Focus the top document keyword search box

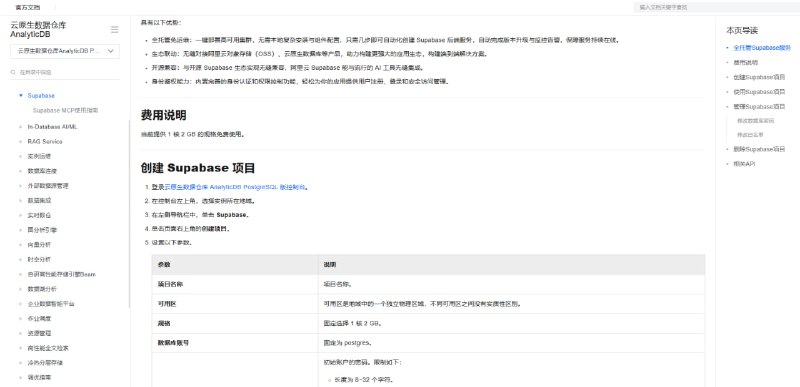point(716,7)
